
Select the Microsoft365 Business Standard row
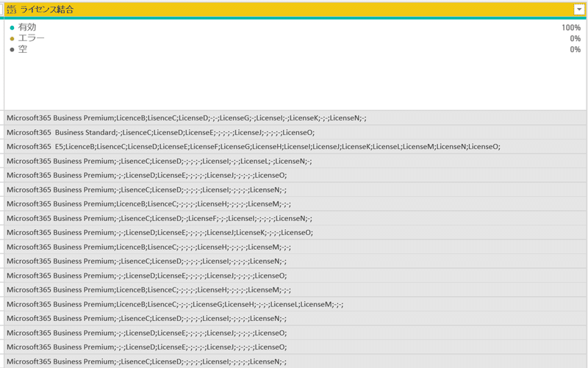(295, 132)
